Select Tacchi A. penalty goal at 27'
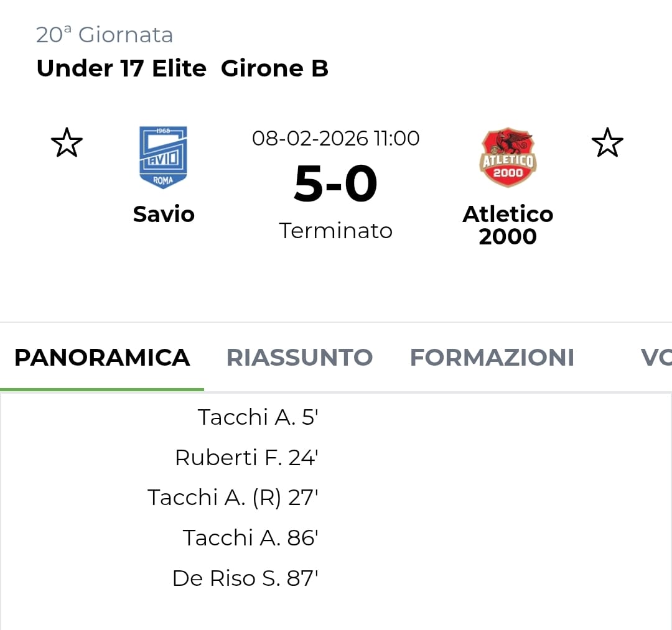This screenshot has width=672, height=630. [233, 498]
